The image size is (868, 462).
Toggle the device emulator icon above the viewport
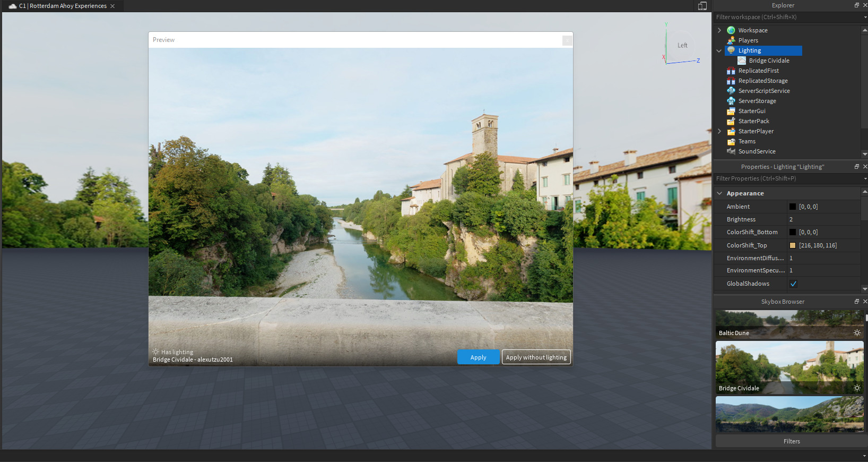(702, 6)
